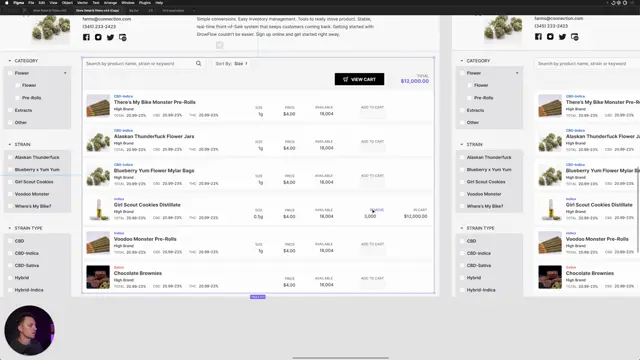Open the Figma application menu

pyautogui.click(x=18, y=3)
